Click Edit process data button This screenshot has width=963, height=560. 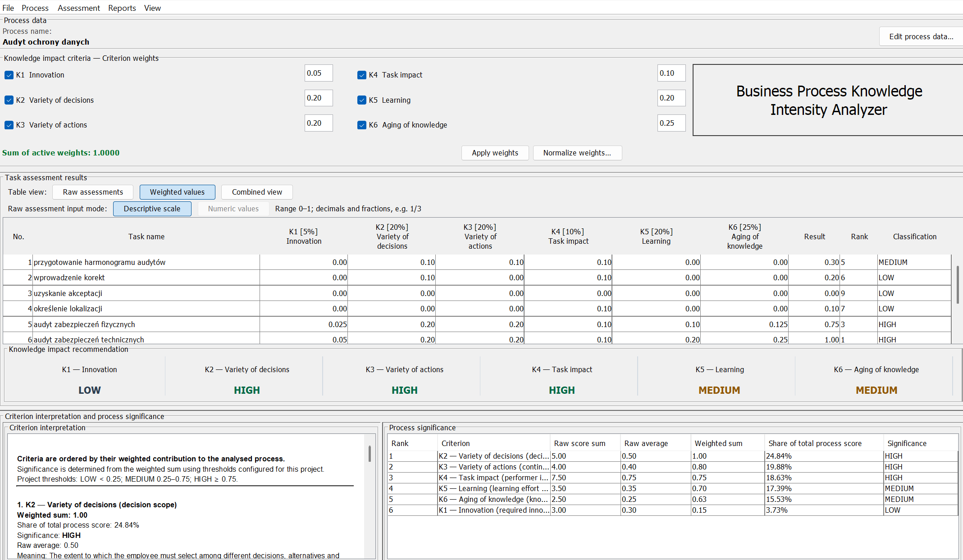click(x=921, y=36)
